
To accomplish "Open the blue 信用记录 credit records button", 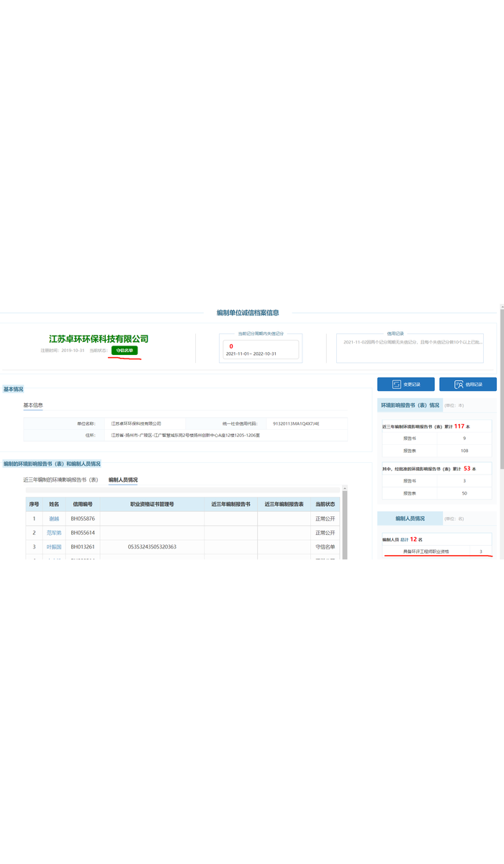I will pyautogui.click(x=468, y=384).
